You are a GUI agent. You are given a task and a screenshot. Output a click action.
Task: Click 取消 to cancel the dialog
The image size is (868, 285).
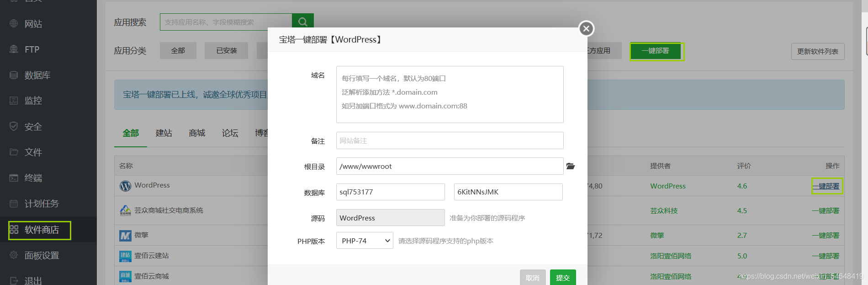click(533, 277)
